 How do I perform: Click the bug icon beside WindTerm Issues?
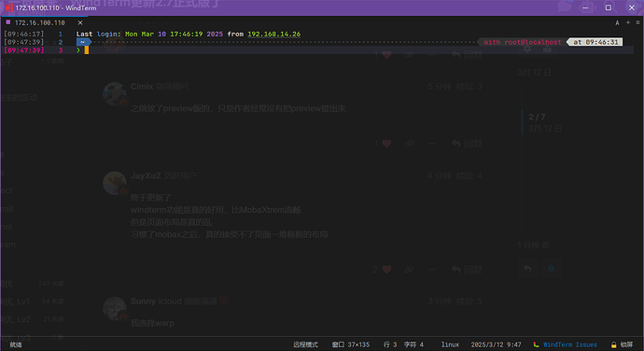tap(536, 344)
